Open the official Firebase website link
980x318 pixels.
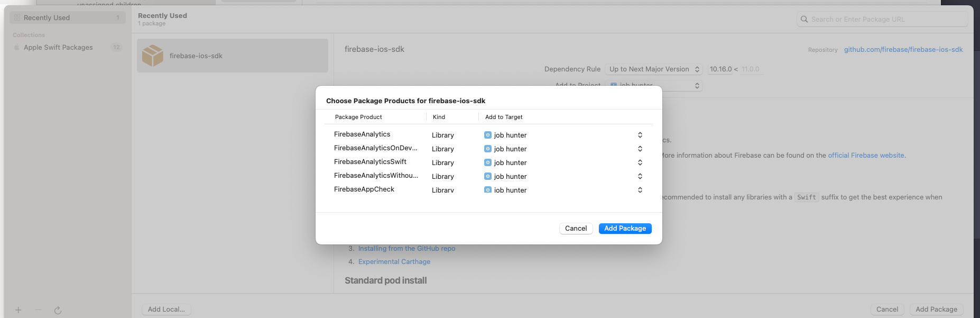(x=866, y=156)
